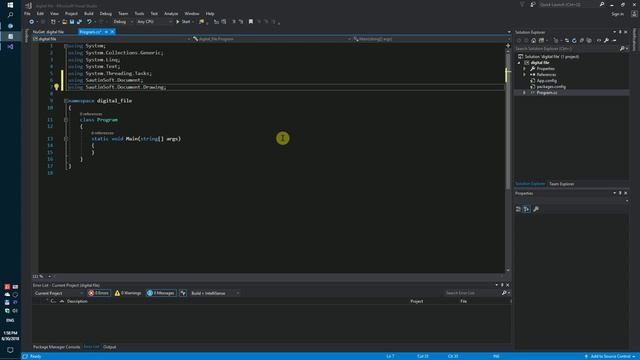Viewport: 640px width, 360px height.
Task: Open the Current Project scope dropdown
Action: (x=58, y=293)
